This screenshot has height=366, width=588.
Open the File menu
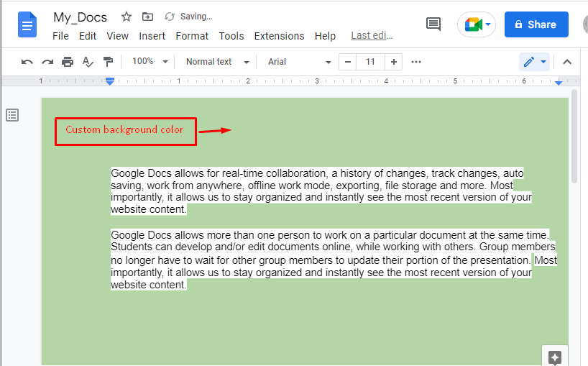[60, 36]
